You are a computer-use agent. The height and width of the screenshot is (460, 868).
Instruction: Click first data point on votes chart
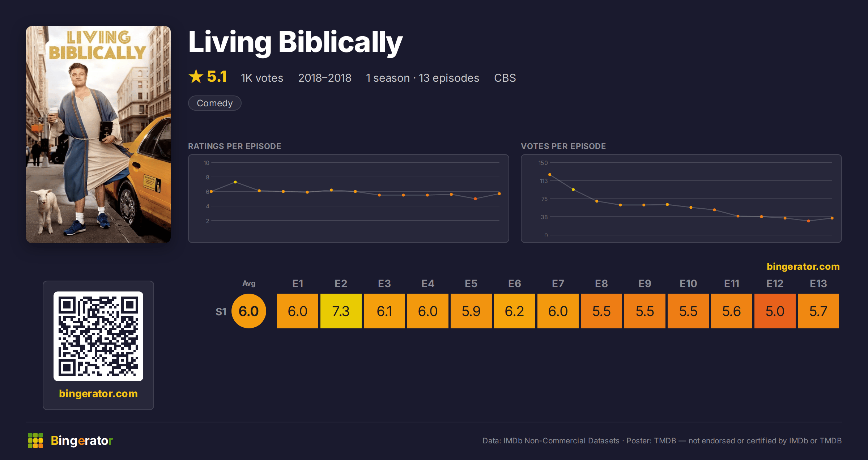(x=550, y=175)
